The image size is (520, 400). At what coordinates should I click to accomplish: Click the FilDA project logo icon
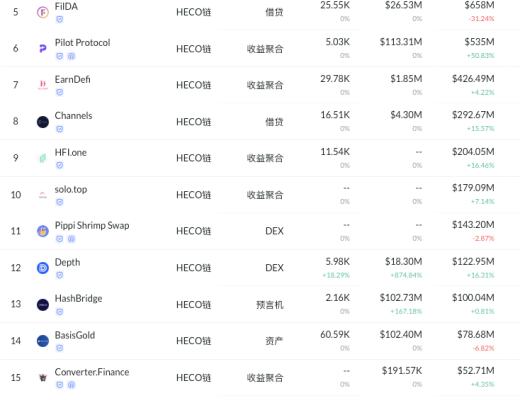coord(43,12)
